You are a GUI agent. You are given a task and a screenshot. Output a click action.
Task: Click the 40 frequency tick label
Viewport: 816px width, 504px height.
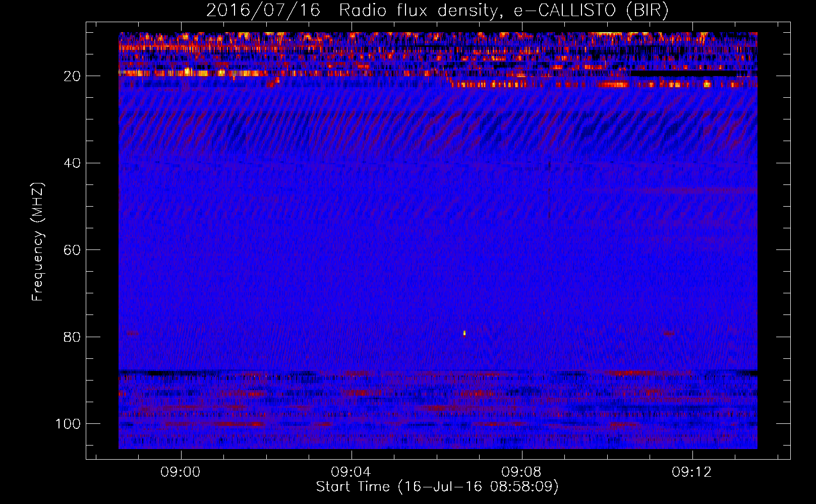(x=72, y=163)
